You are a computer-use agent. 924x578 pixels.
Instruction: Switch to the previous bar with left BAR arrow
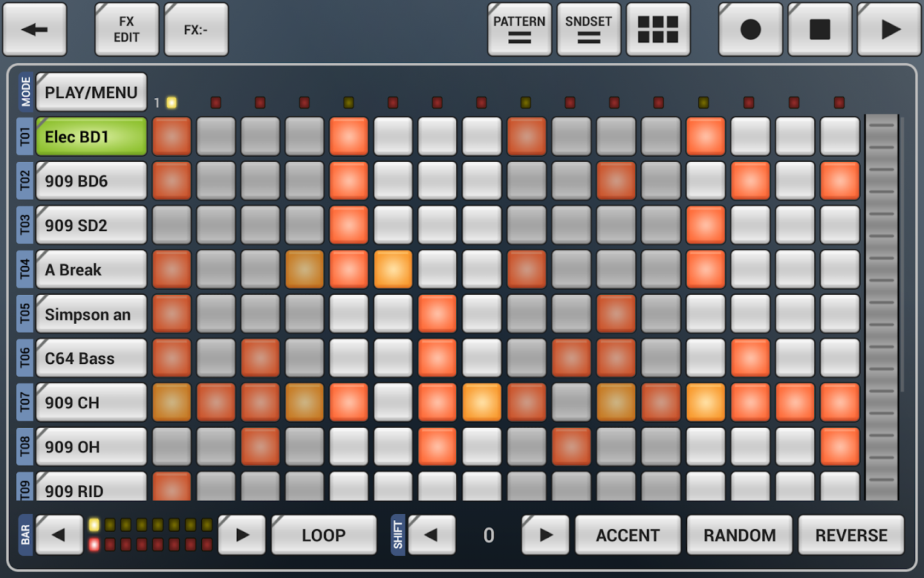pos(59,534)
